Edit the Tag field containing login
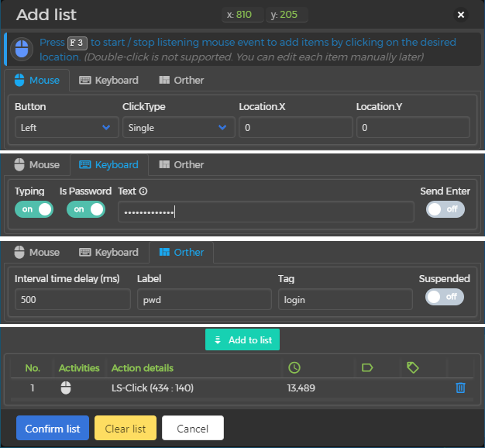The image size is (485, 448). 346,299
